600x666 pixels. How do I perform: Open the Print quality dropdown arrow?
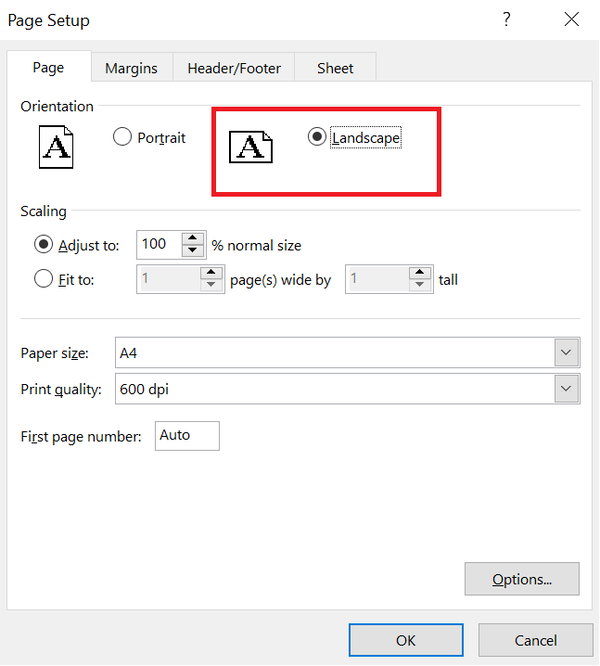coord(566,388)
